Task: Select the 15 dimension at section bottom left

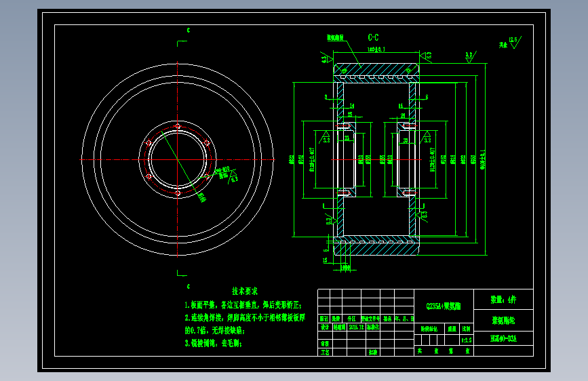Action: (x=325, y=260)
